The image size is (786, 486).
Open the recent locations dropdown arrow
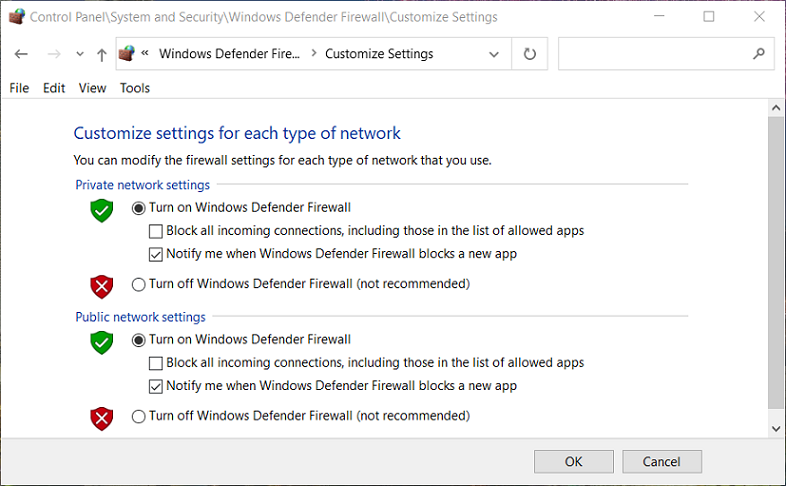[80, 54]
